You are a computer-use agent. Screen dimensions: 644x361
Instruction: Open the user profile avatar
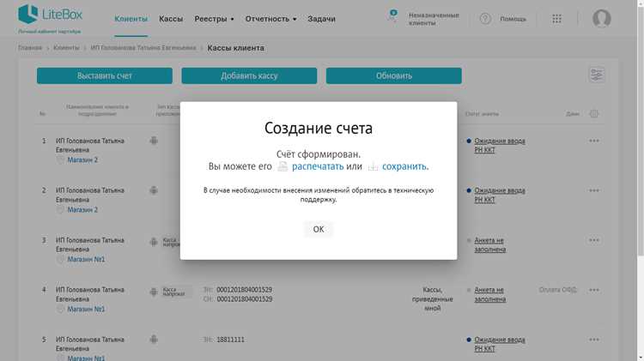click(x=601, y=19)
